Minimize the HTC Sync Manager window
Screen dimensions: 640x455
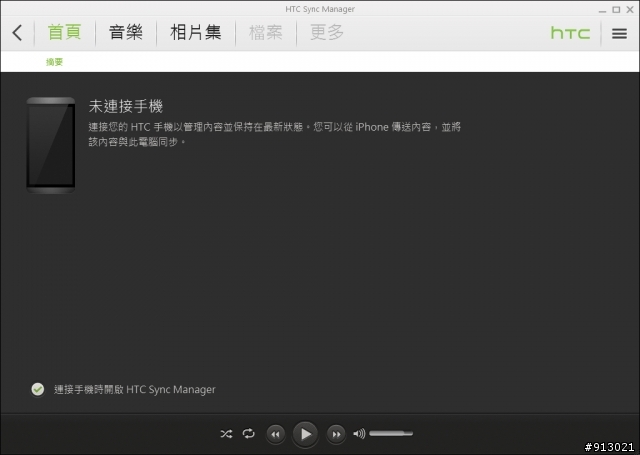(x=602, y=10)
